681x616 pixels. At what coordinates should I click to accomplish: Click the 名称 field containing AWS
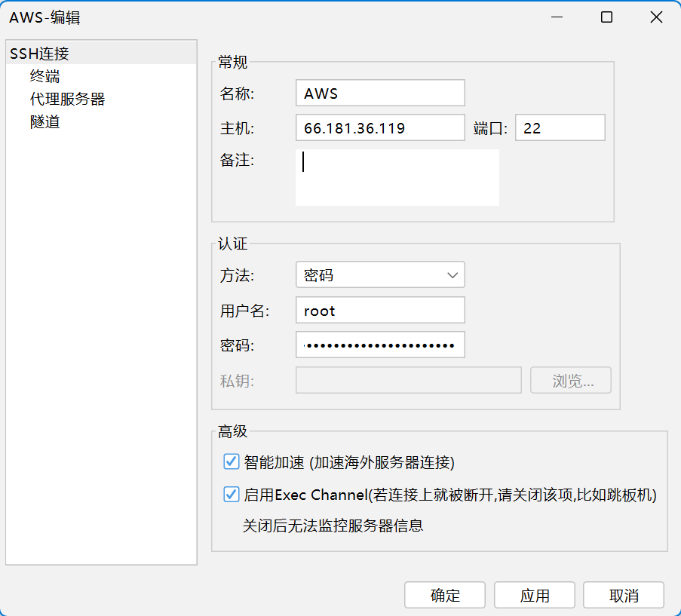[x=380, y=93]
